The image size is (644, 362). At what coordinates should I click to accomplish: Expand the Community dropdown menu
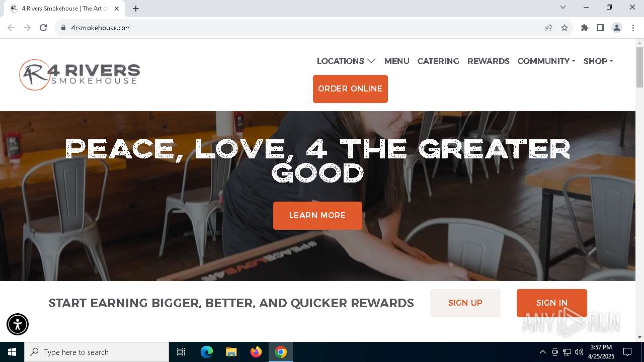[x=546, y=61]
